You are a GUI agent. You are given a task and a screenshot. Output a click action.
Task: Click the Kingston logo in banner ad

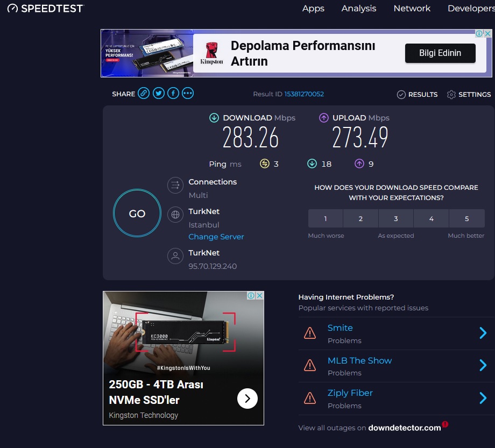coord(211,53)
